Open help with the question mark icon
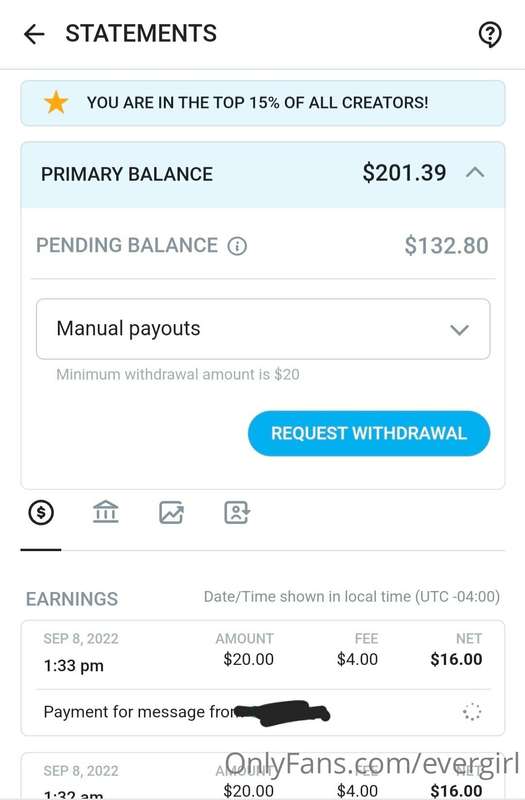The width and height of the screenshot is (525, 800). pos(490,34)
